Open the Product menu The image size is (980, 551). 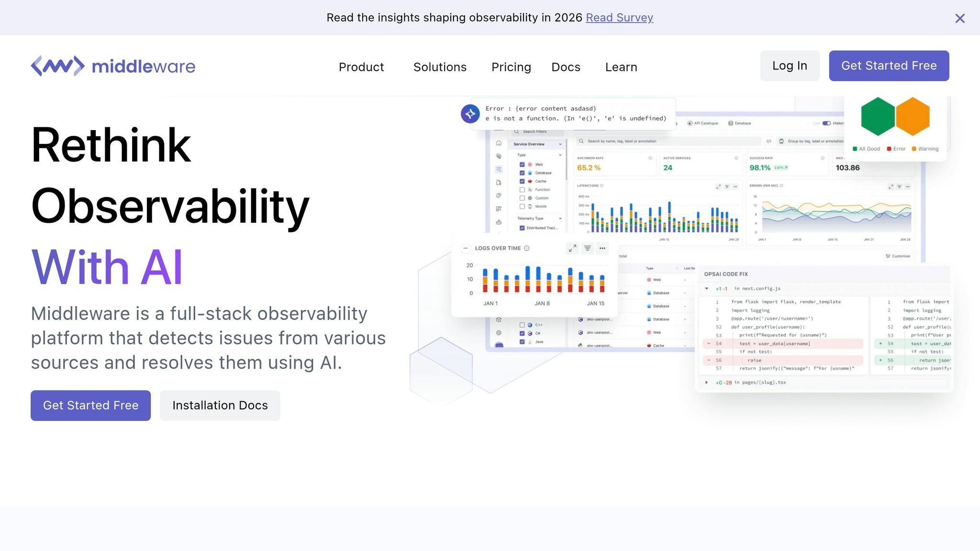point(361,67)
